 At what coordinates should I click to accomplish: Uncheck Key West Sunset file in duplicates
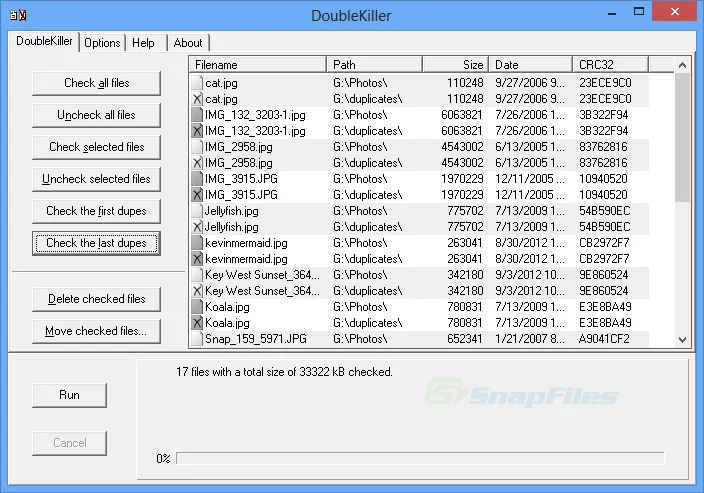[197, 291]
